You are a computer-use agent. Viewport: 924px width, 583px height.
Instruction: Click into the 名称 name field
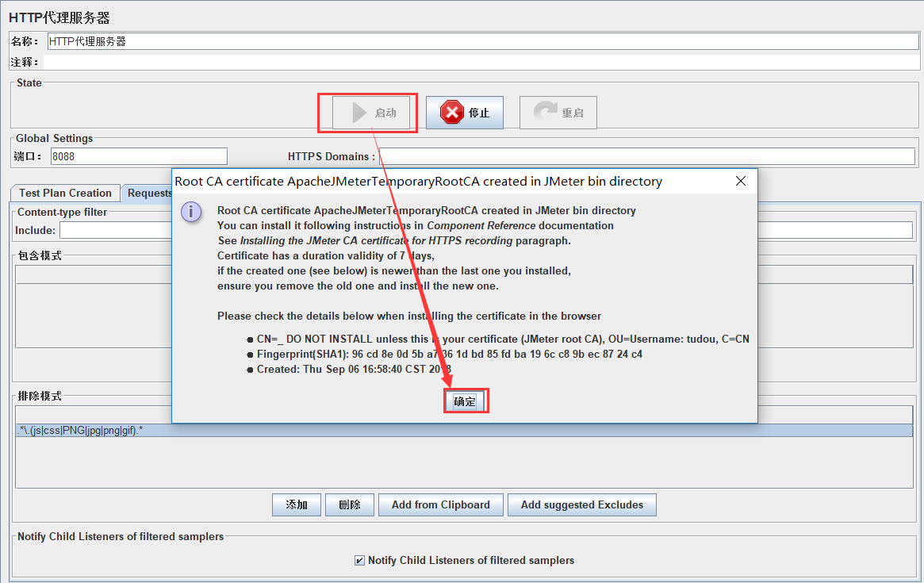coord(483,41)
